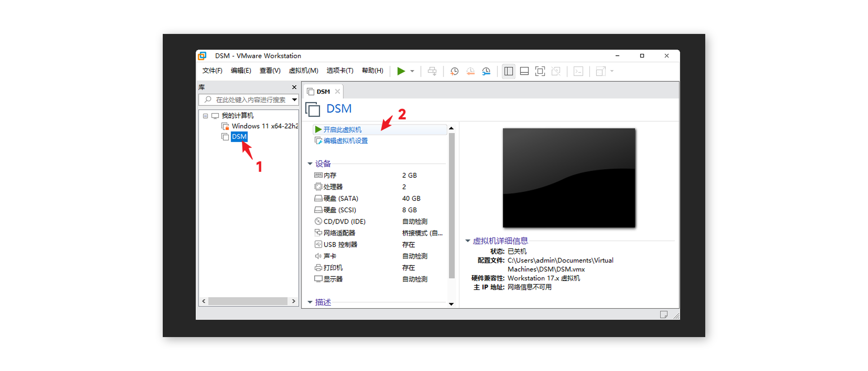The height and width of the screenshot is (371, 868).
Task: Click the stretch guest display icon
Action: tap(600, 71)
